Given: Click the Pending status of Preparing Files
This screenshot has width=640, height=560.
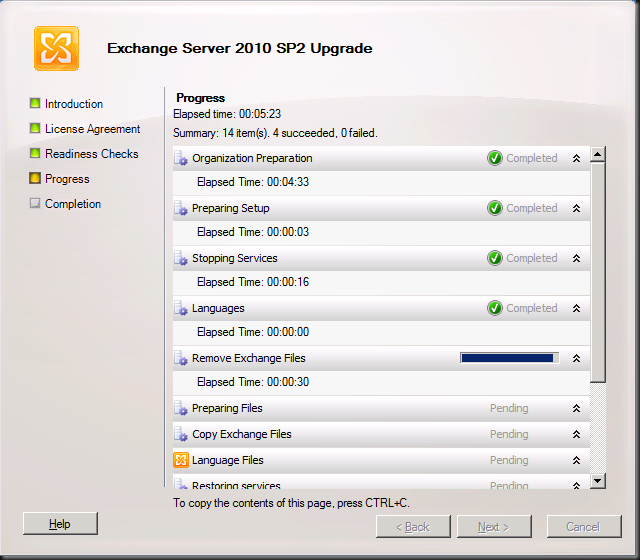Looking at the screenshot, I should [509, 408].
